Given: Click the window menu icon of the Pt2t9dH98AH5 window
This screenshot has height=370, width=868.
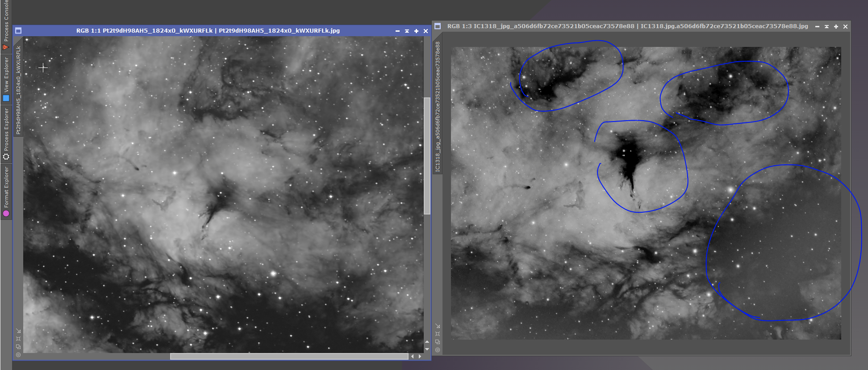Looking at the screenshot, I should (18, 31).
